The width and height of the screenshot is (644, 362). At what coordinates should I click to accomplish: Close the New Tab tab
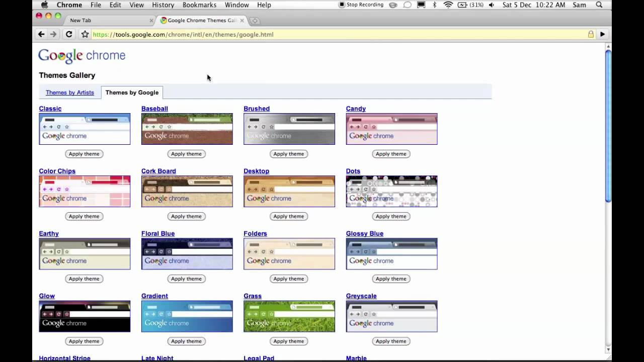coord(151,21)
